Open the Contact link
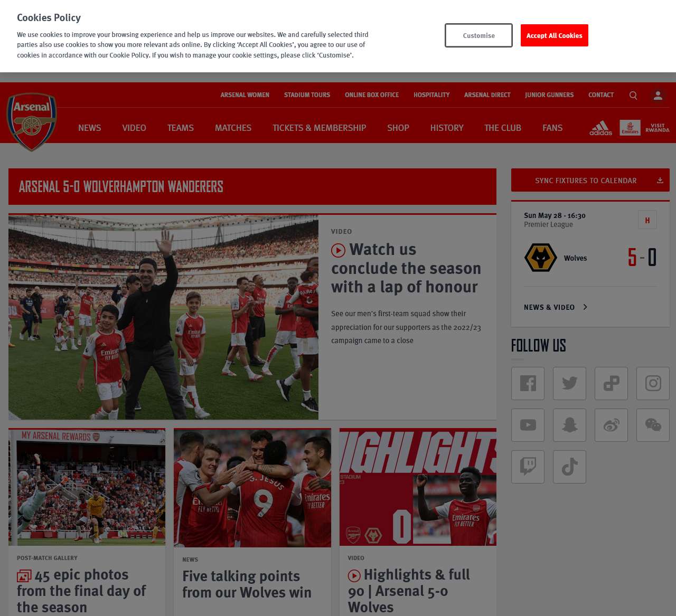This screenshot has width=676, height=616. [601, 95]
